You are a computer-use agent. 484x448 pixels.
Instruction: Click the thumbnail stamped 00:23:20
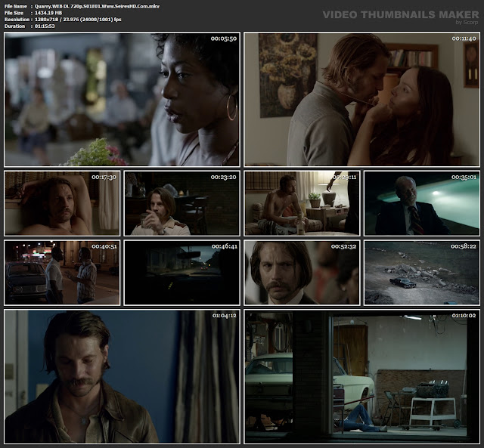(181, 203)
